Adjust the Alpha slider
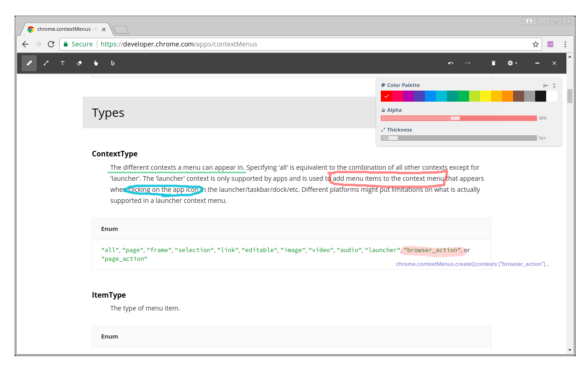Viewport: 588px width, 368px height. click(x=455, y=118)
